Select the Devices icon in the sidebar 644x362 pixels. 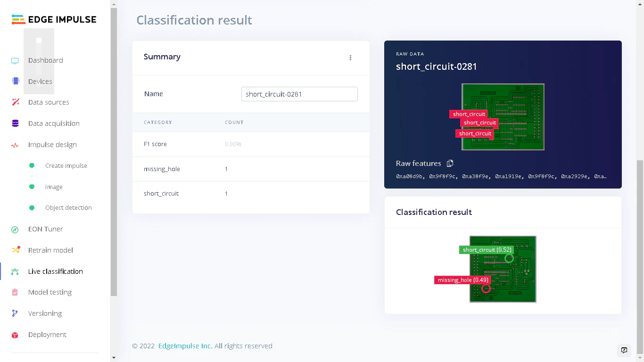(x=15, y=81)
